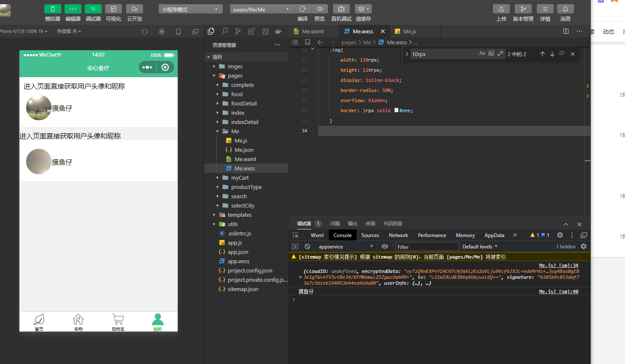The width and height of the screenshot is (625, 364).
Task: Toggle the simulator (模拟器) panel button
Action: click(53, 9)
